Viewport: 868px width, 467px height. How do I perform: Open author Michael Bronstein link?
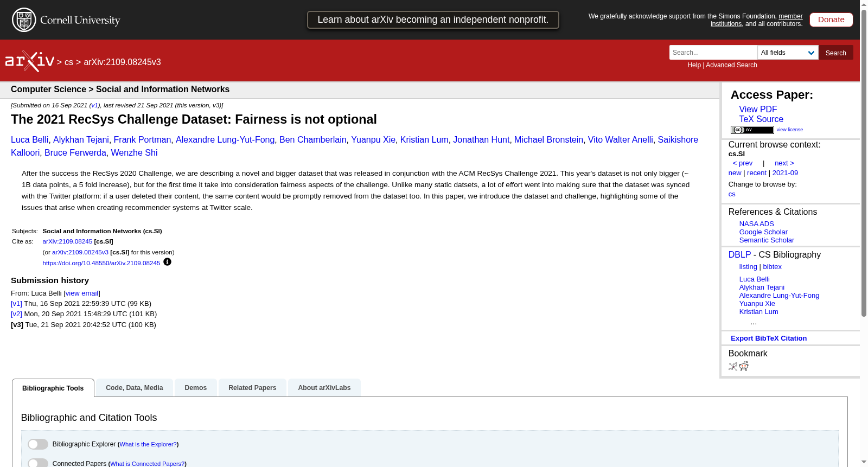(x=548, y=140)
